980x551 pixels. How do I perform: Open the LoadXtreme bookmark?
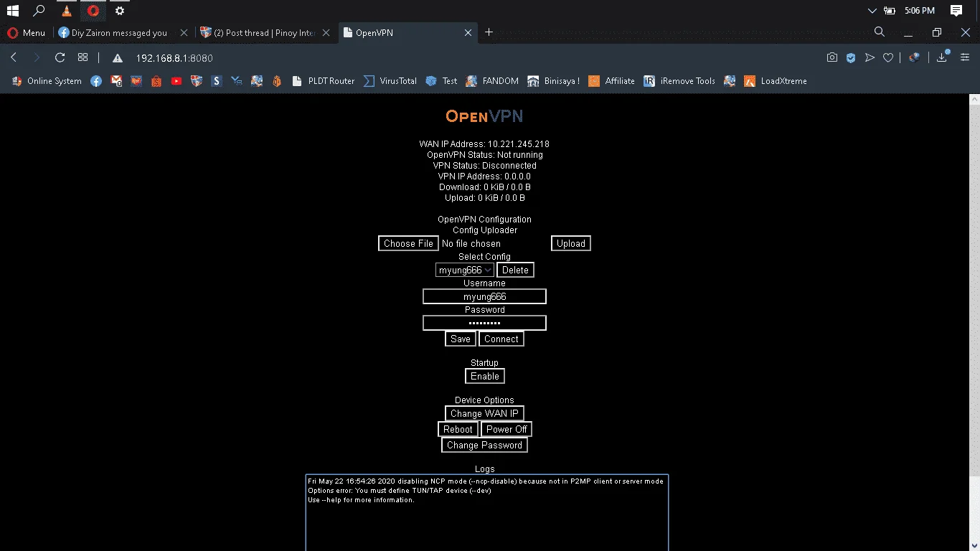(x=776, y=81)
